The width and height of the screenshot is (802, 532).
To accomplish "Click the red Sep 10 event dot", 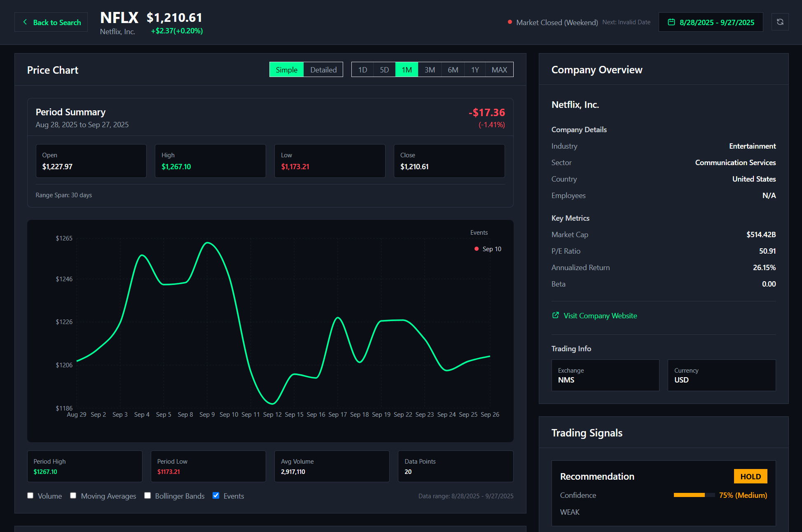I will tap(477, 249).
